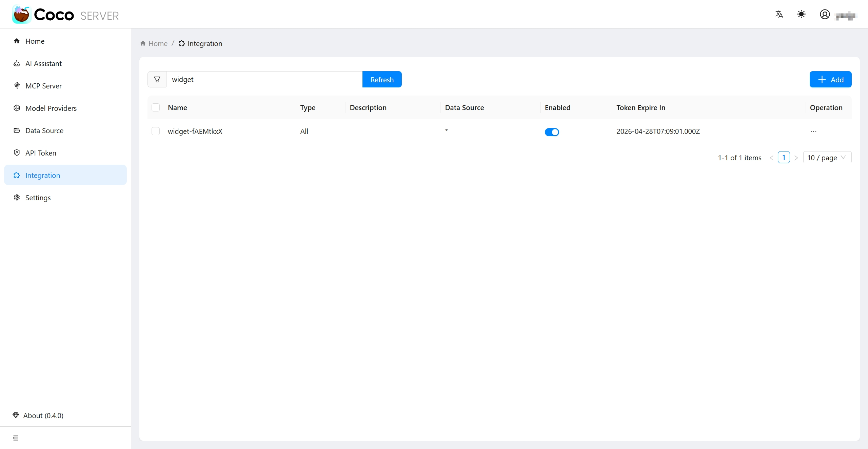Select all rows with the header checkbox
This screenshot has width=868, height=449.
coord(156,107)
